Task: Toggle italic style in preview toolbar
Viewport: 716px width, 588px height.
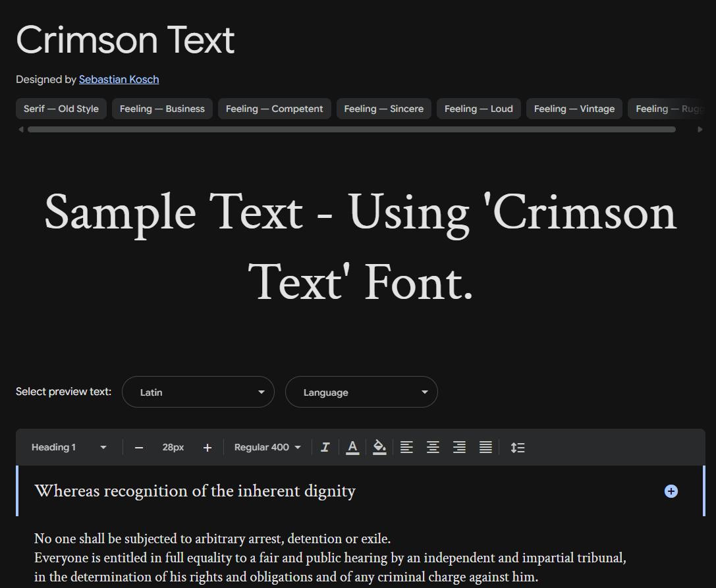Action: pos(325,447)
